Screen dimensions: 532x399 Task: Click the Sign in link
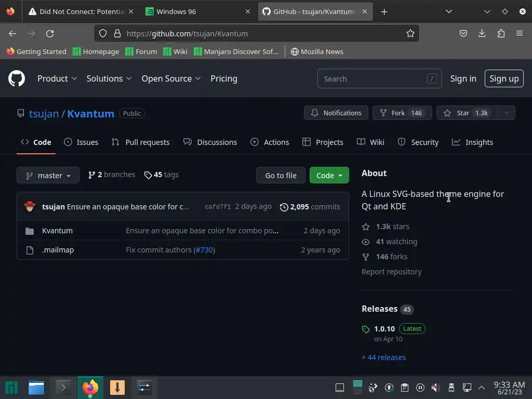point(463,79)
